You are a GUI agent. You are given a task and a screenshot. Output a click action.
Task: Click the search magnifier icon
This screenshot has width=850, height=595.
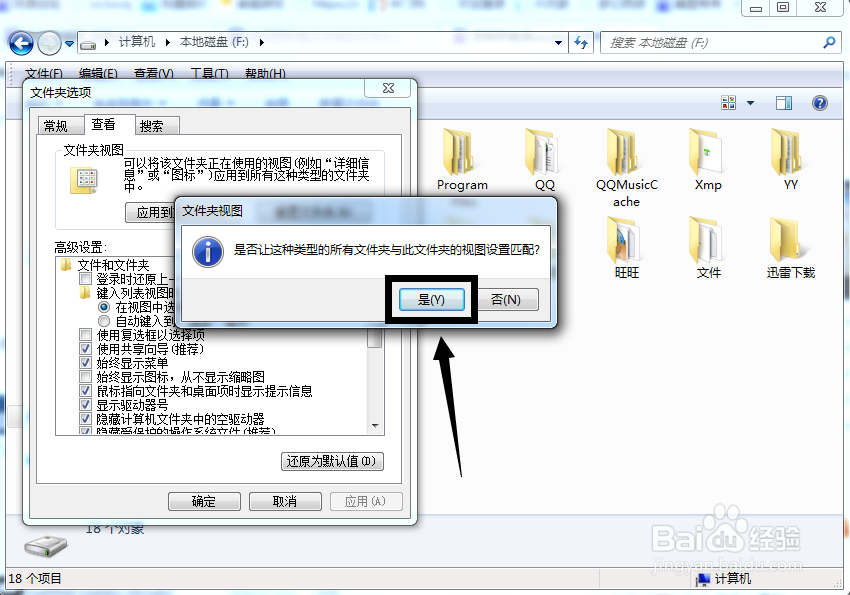(x=829, y=42)
